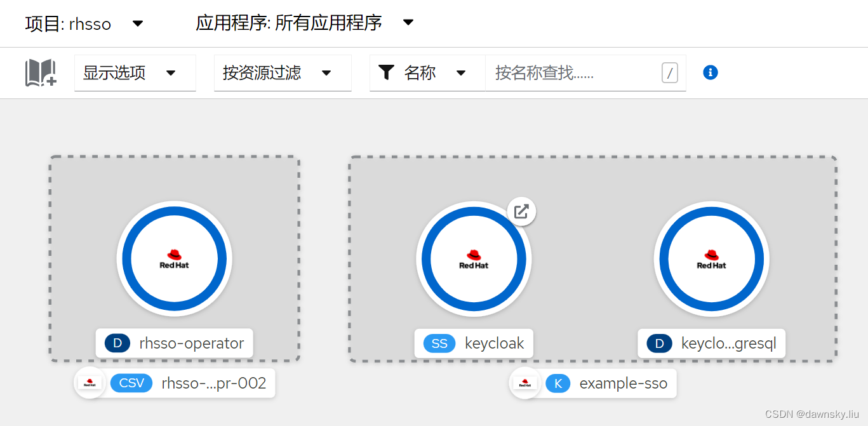Click the slash shortcut key hint
Screen dimensions: 868x426
(x=670, y=72)
